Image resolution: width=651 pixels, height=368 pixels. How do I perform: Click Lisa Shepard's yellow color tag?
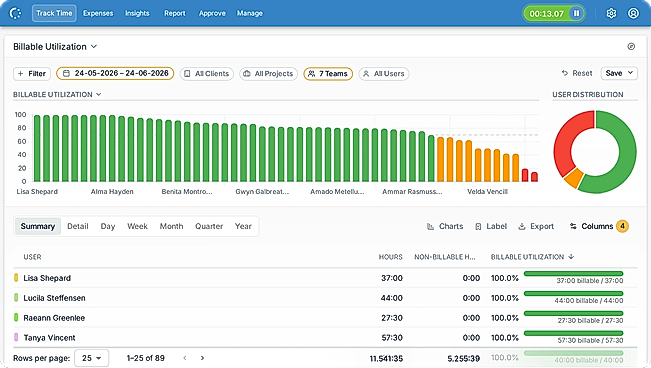[16, 278]
